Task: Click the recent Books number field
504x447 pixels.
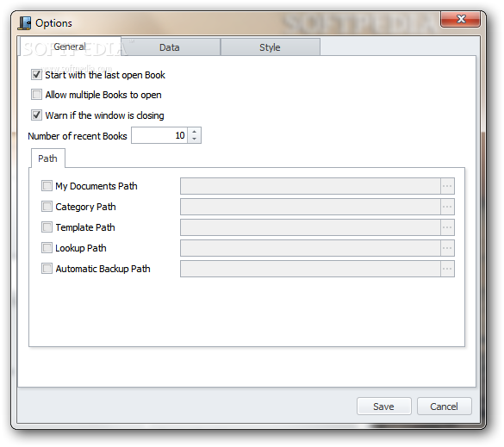Action: click(x=159, y=135)
